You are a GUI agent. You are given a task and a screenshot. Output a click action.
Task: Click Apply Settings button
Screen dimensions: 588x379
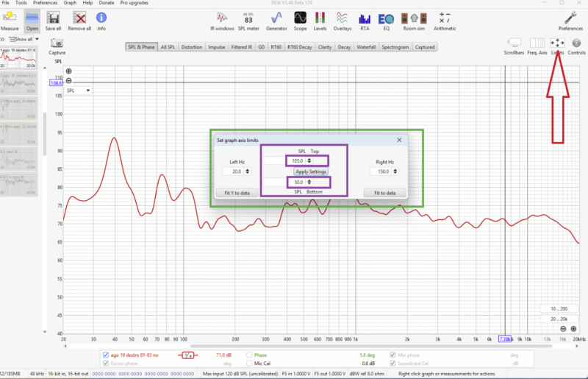point(311,171)
